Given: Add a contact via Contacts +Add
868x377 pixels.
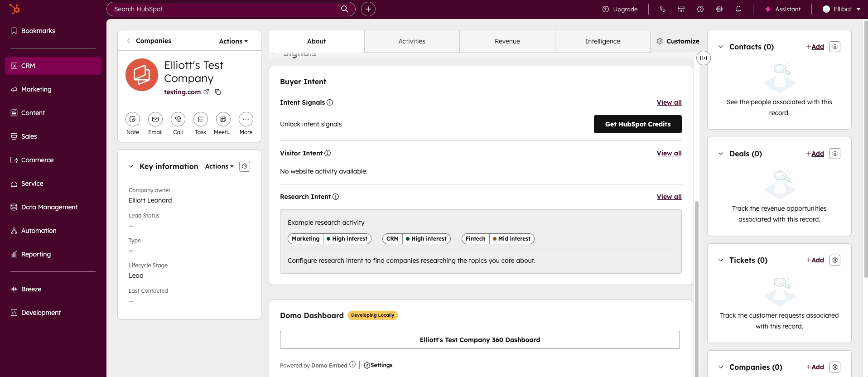Looking at the screenshot, I should (x=815, y=47).
